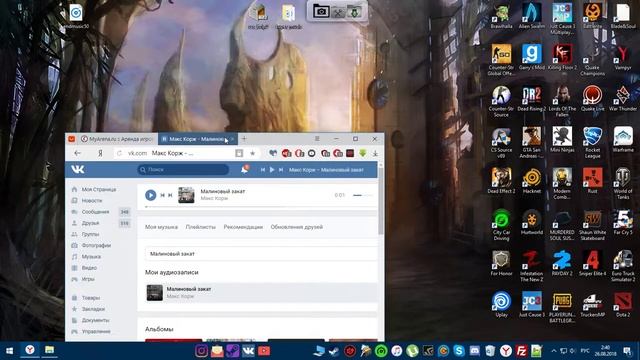Reload the page with the refresh icon
Viewport: 640px width, 360px height.
click(x=119, y=153)
